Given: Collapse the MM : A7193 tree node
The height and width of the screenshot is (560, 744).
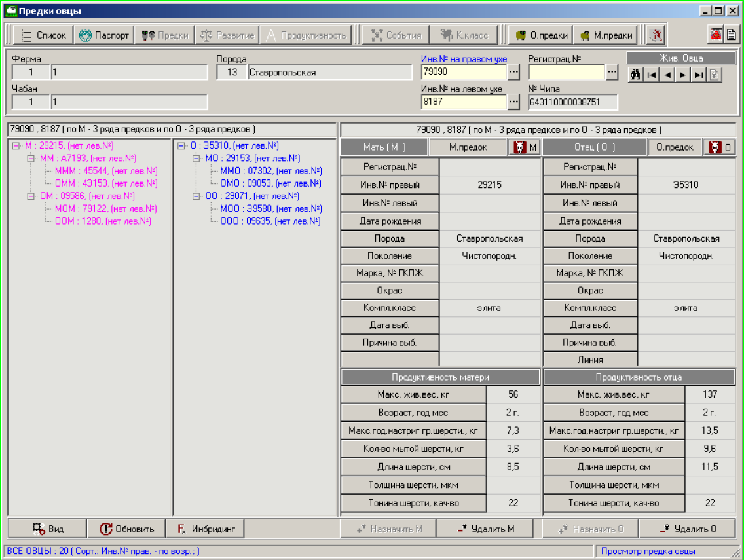Looking at the screenshot, I should [30, 159].
